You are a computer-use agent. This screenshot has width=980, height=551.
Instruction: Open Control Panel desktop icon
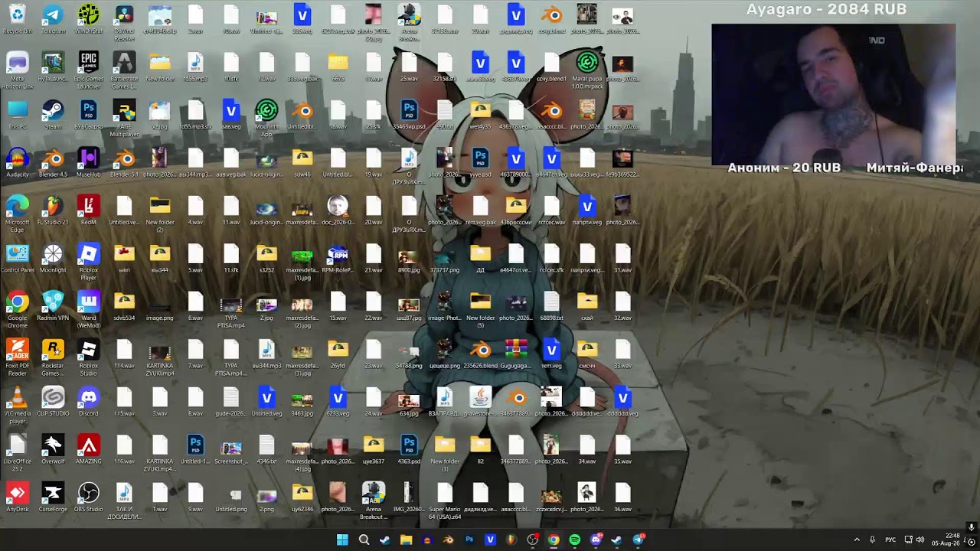[17, 259]
